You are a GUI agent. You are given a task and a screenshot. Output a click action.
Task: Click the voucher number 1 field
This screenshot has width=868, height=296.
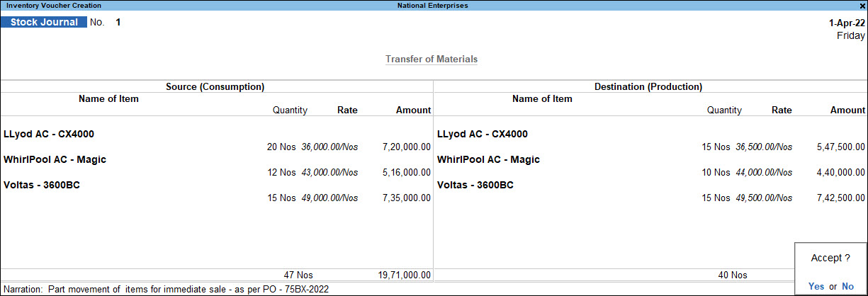pos(118,22)
